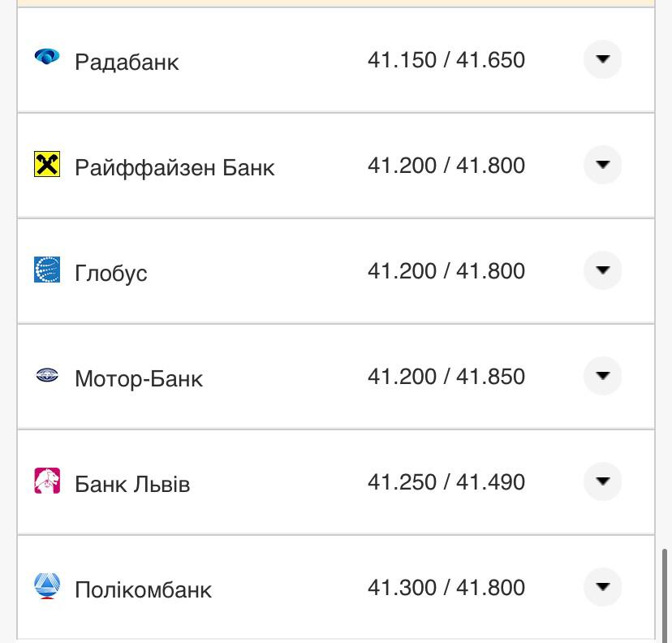Click the Глобус blue logo icon

point(47,270)
